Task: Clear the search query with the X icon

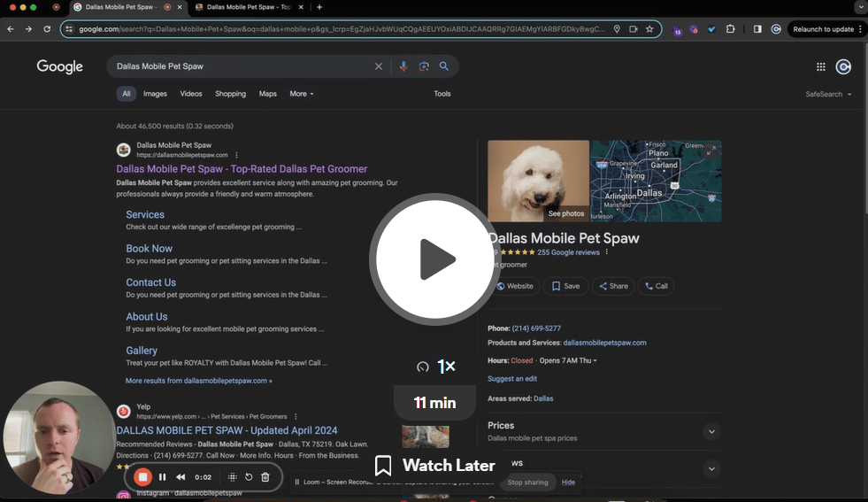Action: coord(379,66)
